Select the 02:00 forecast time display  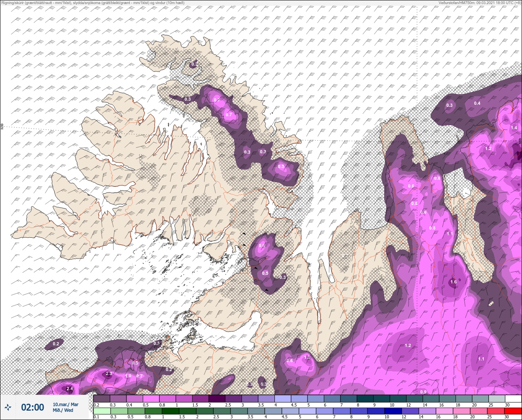point(32,407)
